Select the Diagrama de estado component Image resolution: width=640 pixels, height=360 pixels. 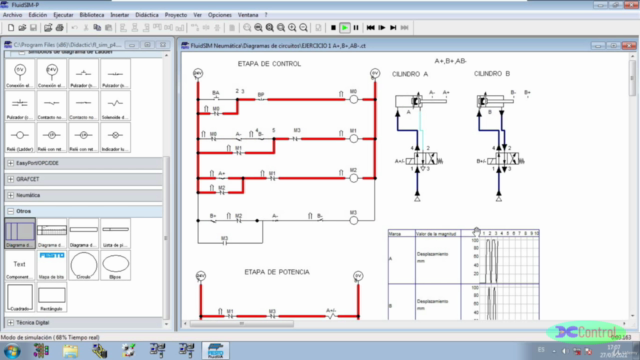click(x=20, y=233)
